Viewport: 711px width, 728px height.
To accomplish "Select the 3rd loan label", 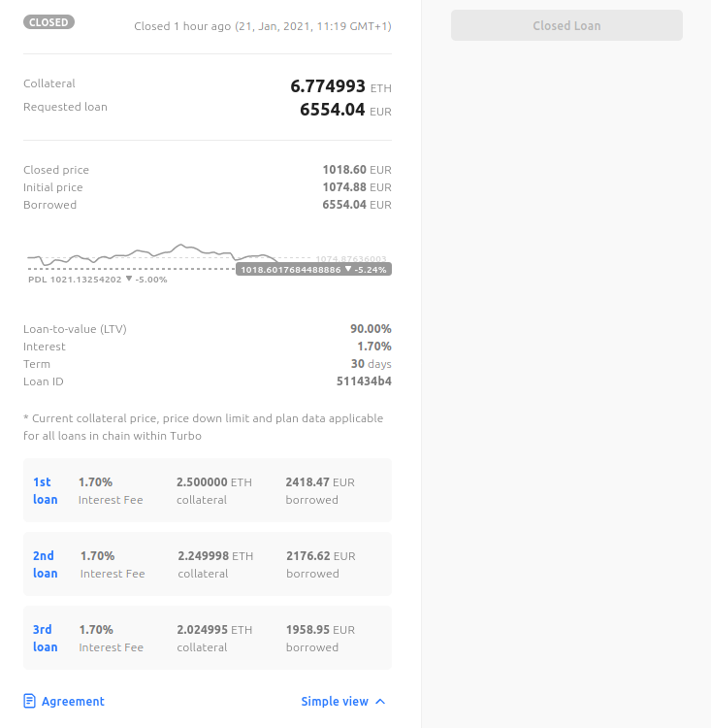I will pos(45,638).
